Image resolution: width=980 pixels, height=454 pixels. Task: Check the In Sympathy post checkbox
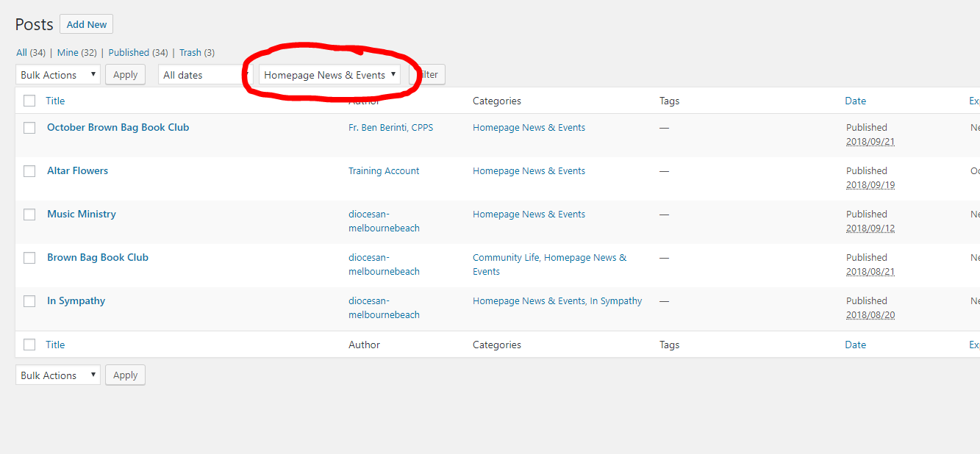(x=29, y=301)
